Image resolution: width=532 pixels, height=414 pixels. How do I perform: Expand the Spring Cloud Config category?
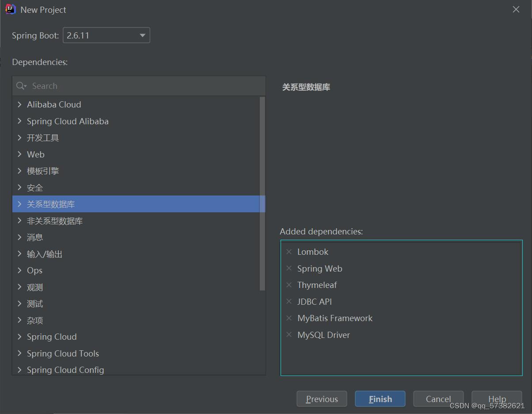pos(19,370)
